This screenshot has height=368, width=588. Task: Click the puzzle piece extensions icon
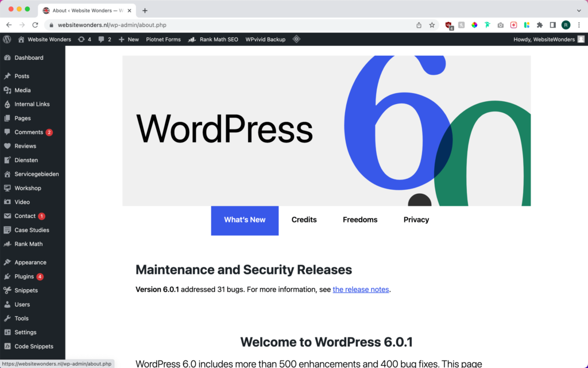pos(539,25)
